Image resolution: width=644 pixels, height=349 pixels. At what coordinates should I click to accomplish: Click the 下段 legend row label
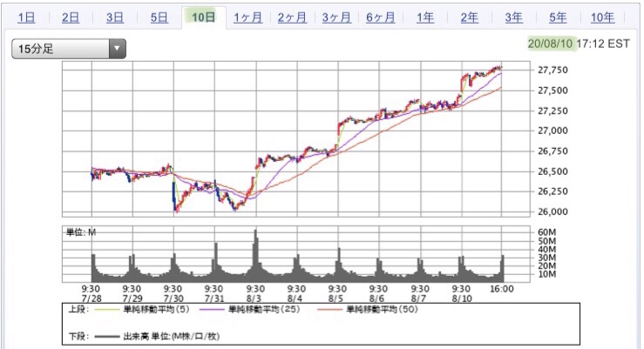point(78,336)
